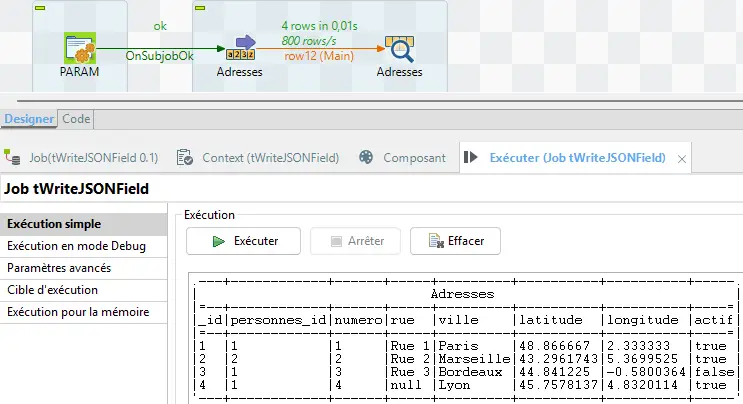Collapse the PARAM subjob with minus toggle
Screen dimensions: 743x404
coord(41,8)
